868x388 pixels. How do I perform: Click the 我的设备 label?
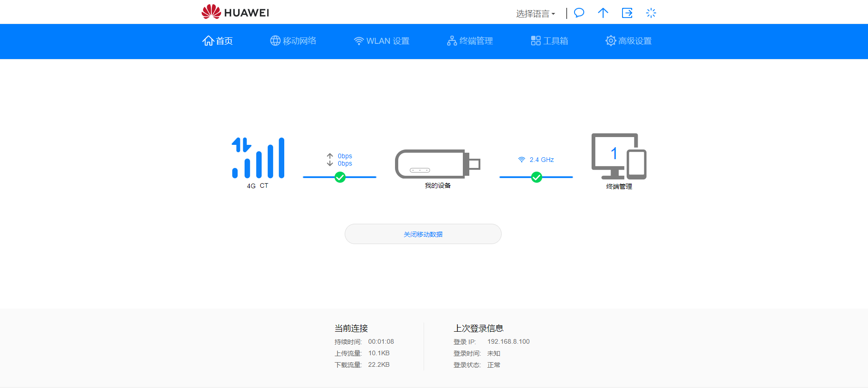click(x=438, y=185)
